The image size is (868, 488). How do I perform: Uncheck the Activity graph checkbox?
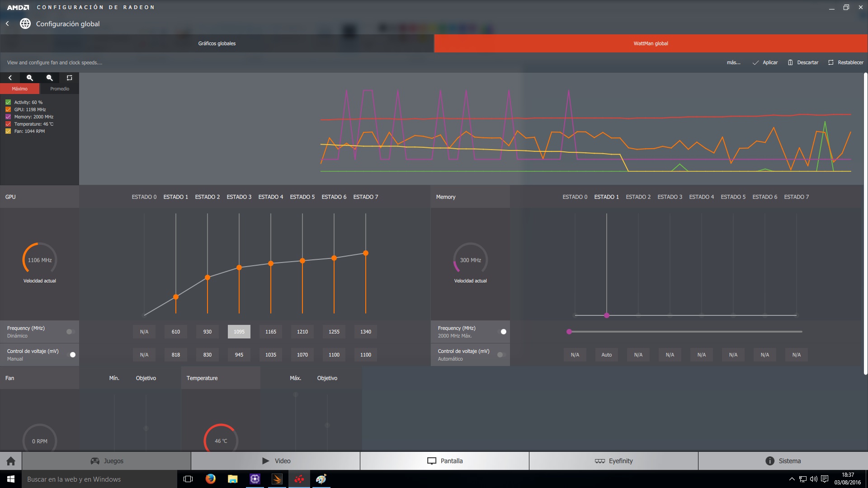tap(8, 102)
